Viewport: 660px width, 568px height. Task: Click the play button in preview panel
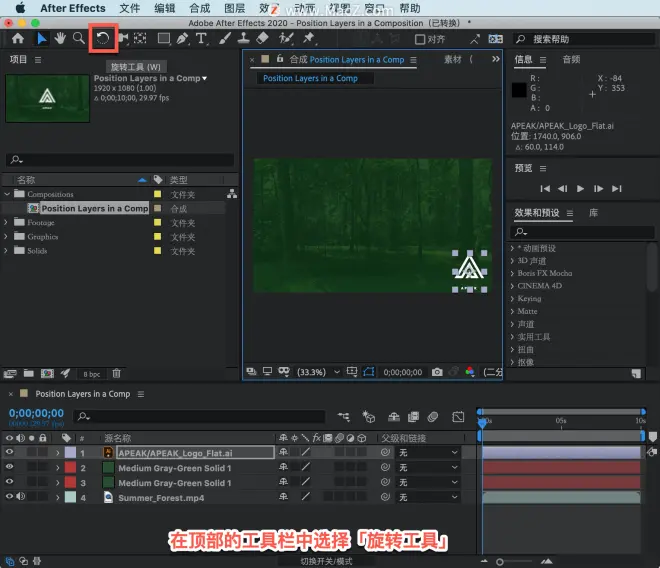click(x=580, y=189)
